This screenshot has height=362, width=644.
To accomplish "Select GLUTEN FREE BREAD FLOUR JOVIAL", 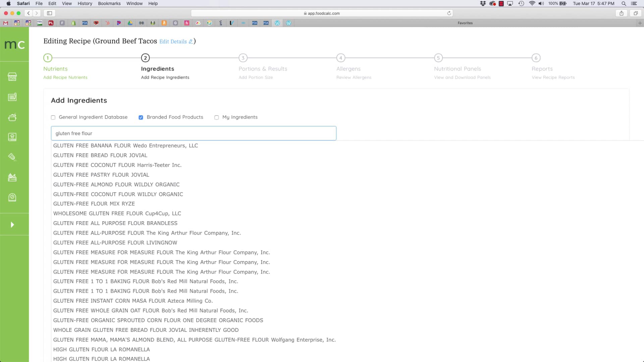I will point(100,155).
